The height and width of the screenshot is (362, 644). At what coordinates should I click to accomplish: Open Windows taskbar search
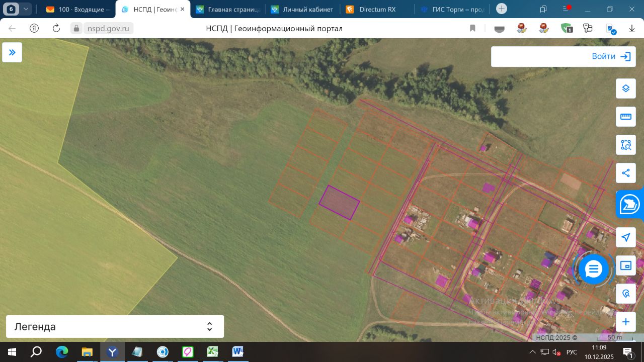pyautogui.click(x=36, y=351)
